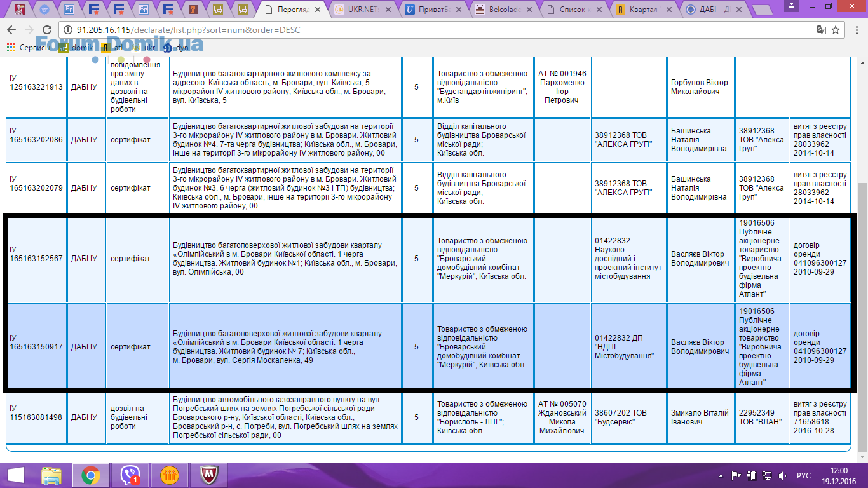
Task: Select cell ІУ 165163202086
Action: pos(36,139)
